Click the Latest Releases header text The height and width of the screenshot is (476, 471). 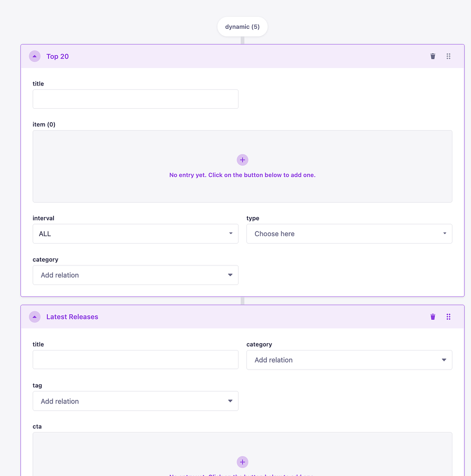pyautogui.click(x=72, y=317)
